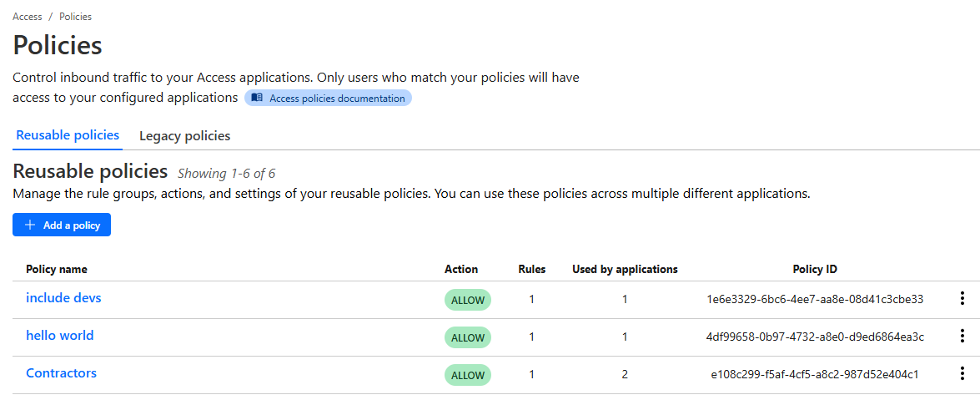Click the Policy name column header
980x395 pixels.
(x=57, y=269)
